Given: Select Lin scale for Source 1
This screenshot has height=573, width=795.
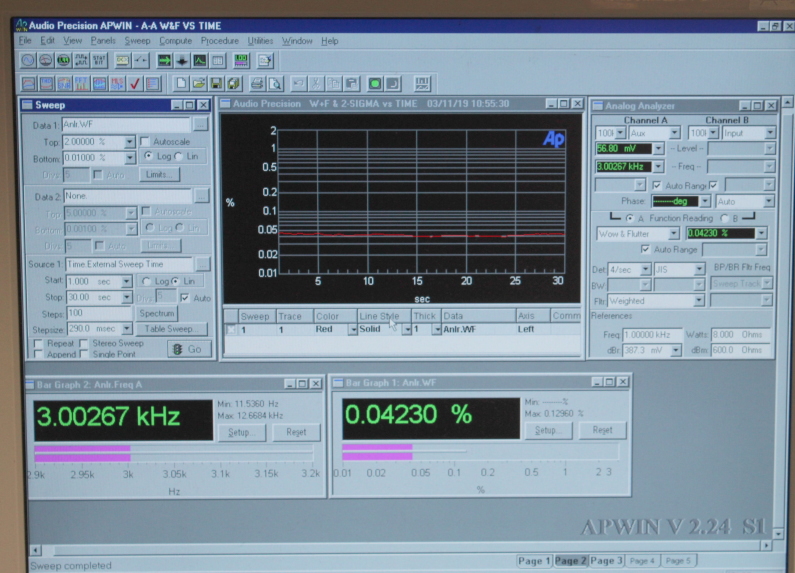Looking at the screenshot, I should [175, 281].
